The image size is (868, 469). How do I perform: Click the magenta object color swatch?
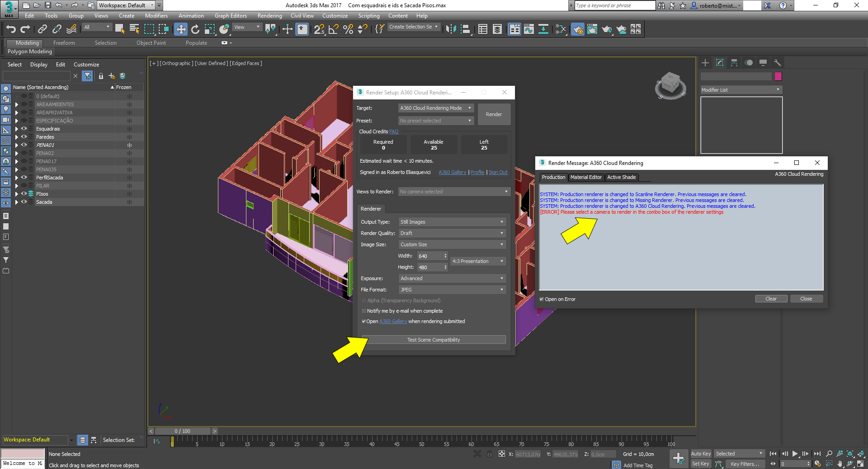778,76
